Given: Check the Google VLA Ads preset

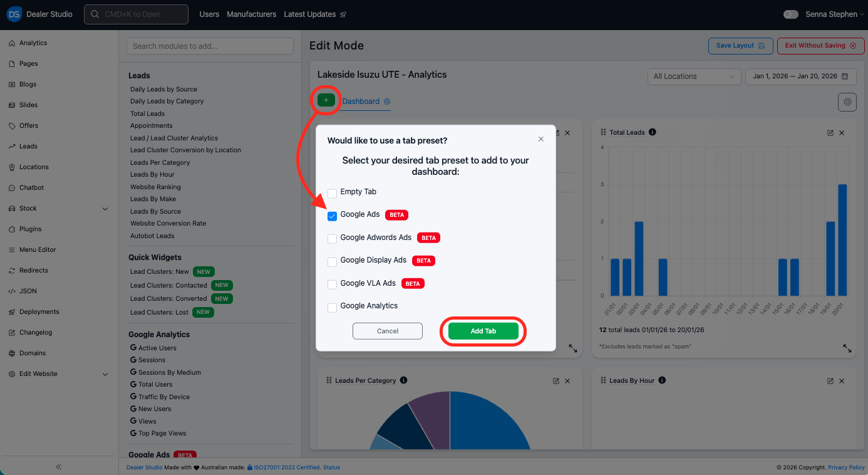Looking at the screenshot, I should [333, 284].
